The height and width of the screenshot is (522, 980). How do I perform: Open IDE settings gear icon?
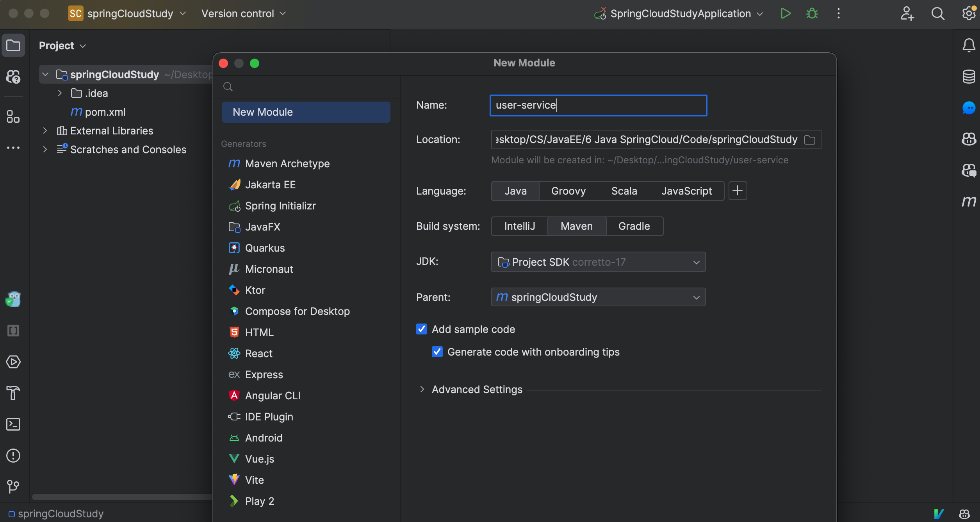(969, 14)
